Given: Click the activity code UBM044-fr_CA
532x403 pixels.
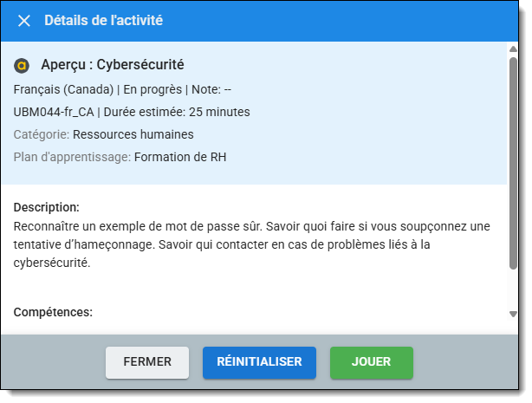Looking at the screenshot, I should (x=53, y=112).
